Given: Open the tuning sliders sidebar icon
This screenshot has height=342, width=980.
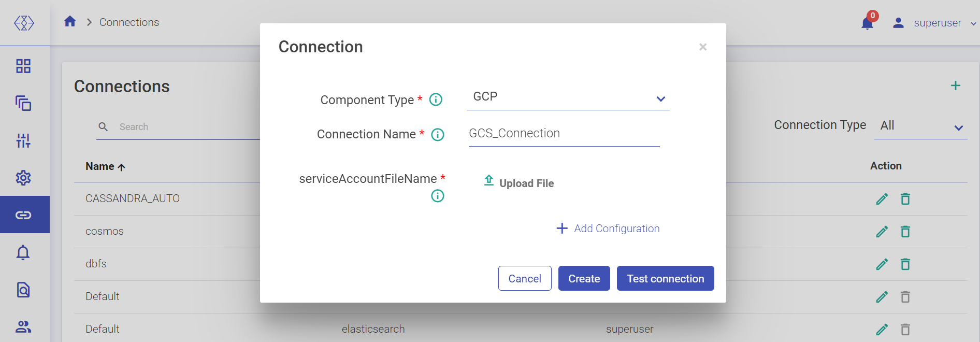Looking at the screenshot, I should point(23,140).
